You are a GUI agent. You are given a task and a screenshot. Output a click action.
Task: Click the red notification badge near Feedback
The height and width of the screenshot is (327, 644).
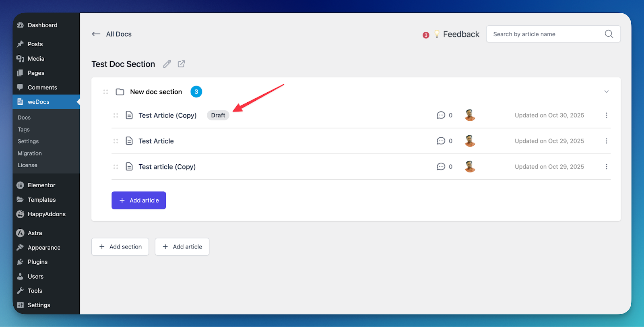[426, 35]
